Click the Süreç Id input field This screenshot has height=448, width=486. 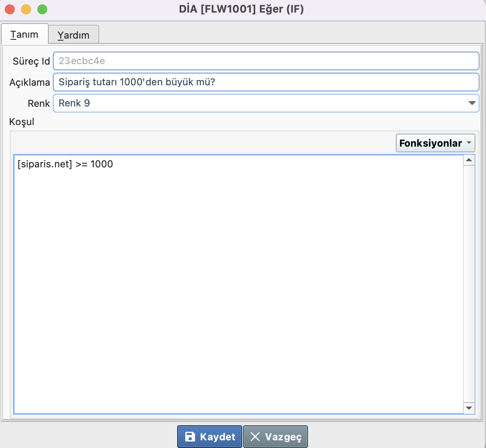pos(266,61)
